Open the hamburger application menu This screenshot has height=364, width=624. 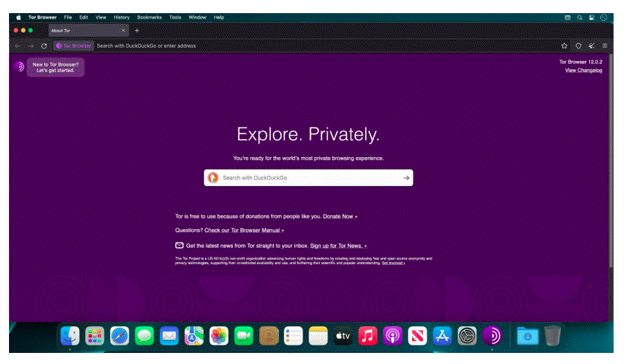click(605, 46)
